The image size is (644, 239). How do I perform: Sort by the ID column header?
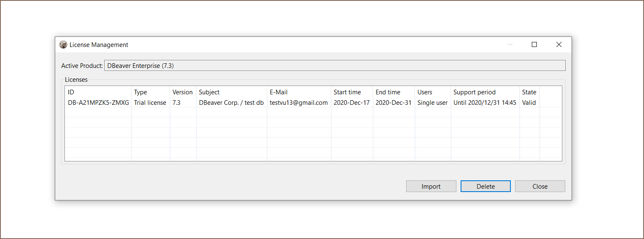click(98, 92)
